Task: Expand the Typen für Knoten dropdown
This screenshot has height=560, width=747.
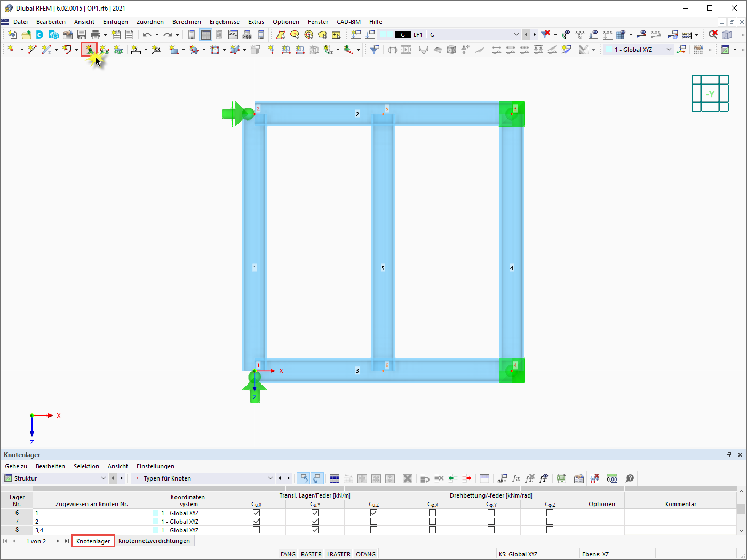Action: (x=271, y=478)
